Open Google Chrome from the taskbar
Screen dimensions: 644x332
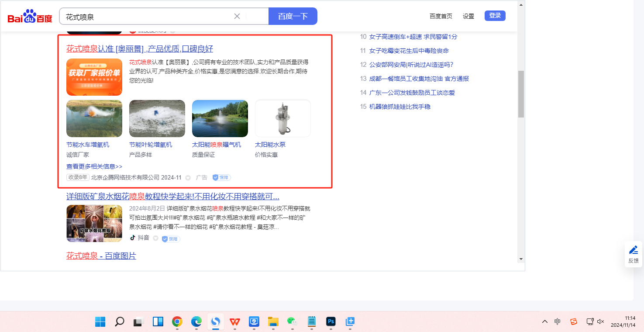point(177,322)
